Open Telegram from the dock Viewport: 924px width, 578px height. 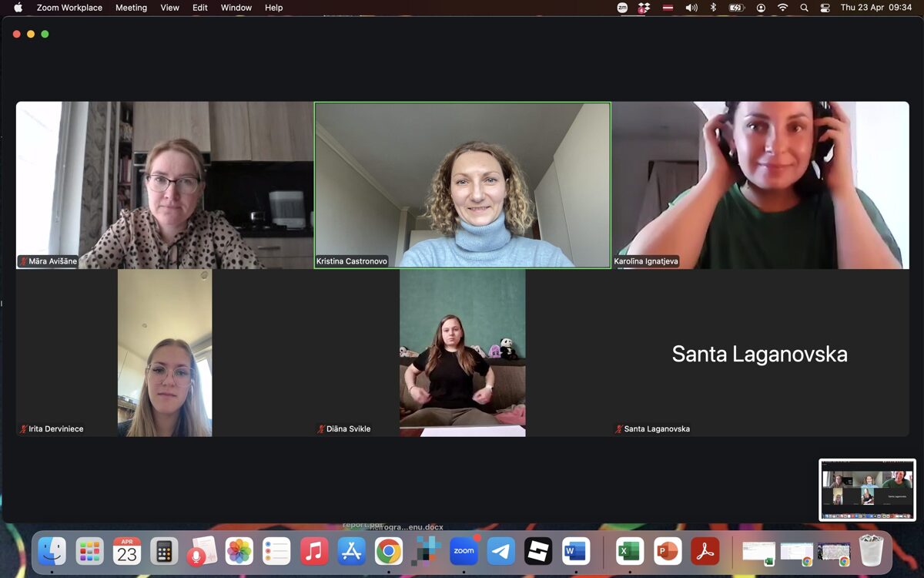[x=501, y=551]
